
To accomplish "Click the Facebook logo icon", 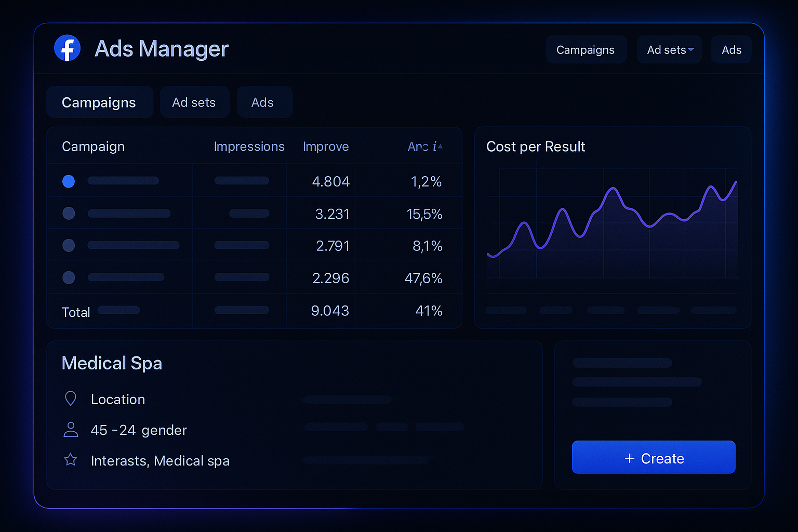I will point(68,48).
